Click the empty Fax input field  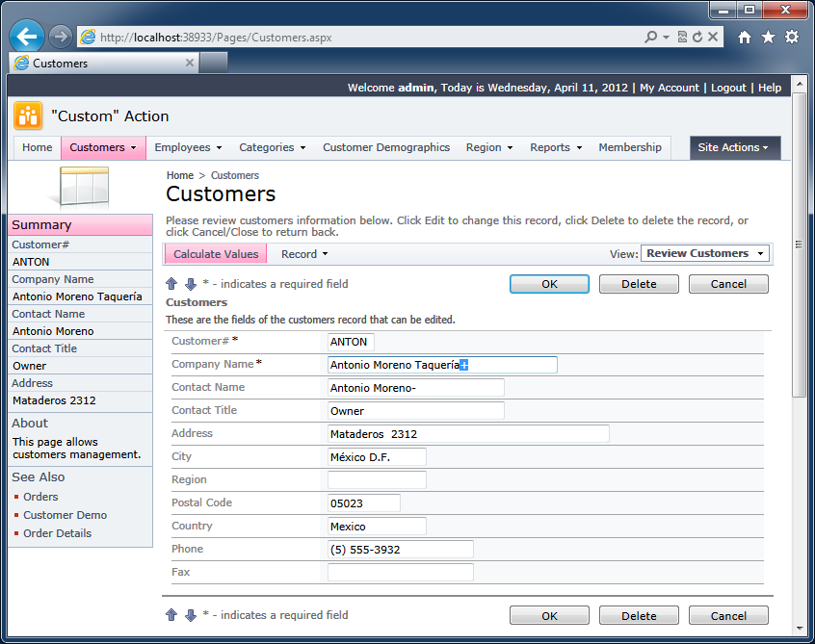tap(400, 573)
